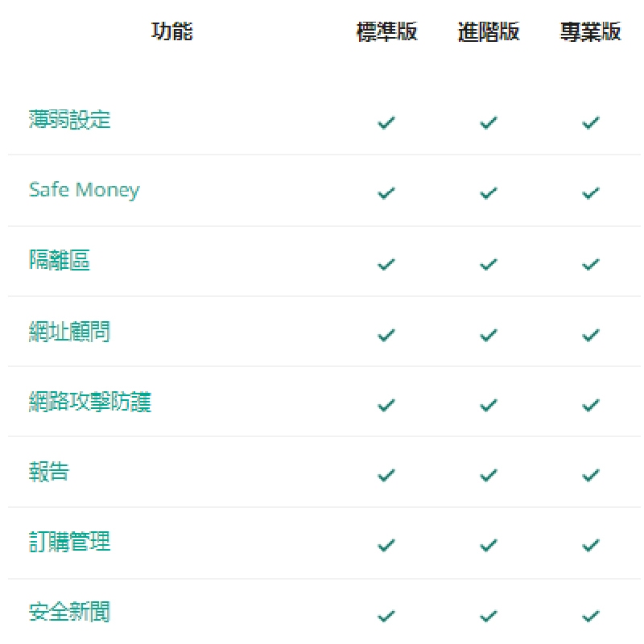Click 進階版 checkmark for Safe Money
The width and height of the screenshot is (644, 644).
[489, 193]
